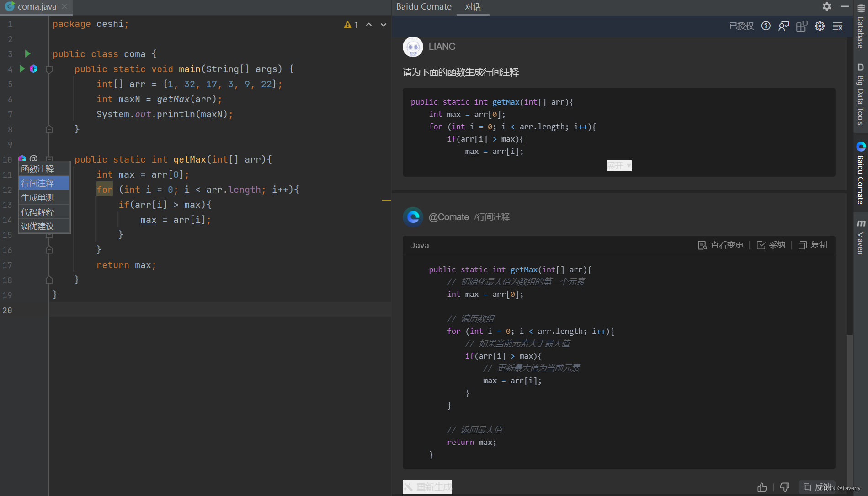Choose 行间注释 from the Comate popup menu

[44, 183]
